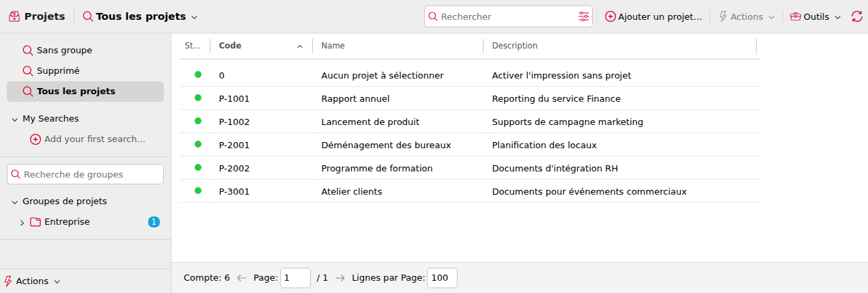The image size is (868, 293).
Task: Collapse the Groupes de projets section
Action: 15,201
